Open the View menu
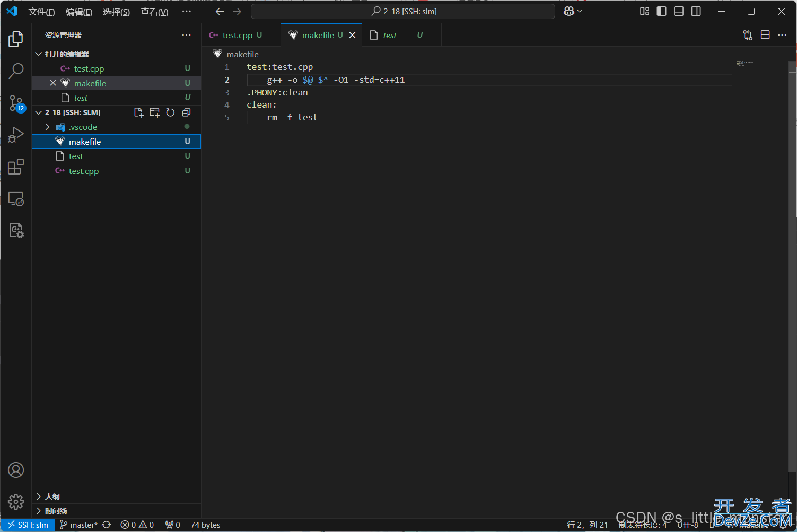 (154, 12)
